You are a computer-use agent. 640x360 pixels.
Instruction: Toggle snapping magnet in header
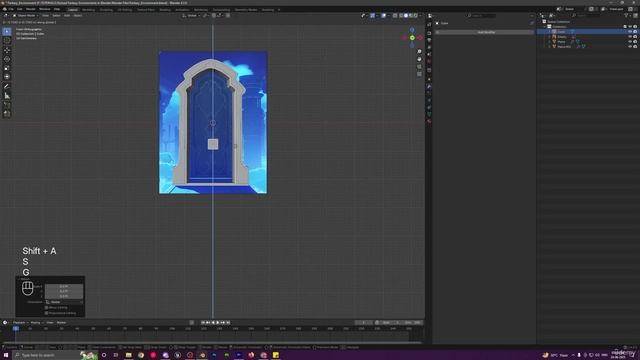213,16
